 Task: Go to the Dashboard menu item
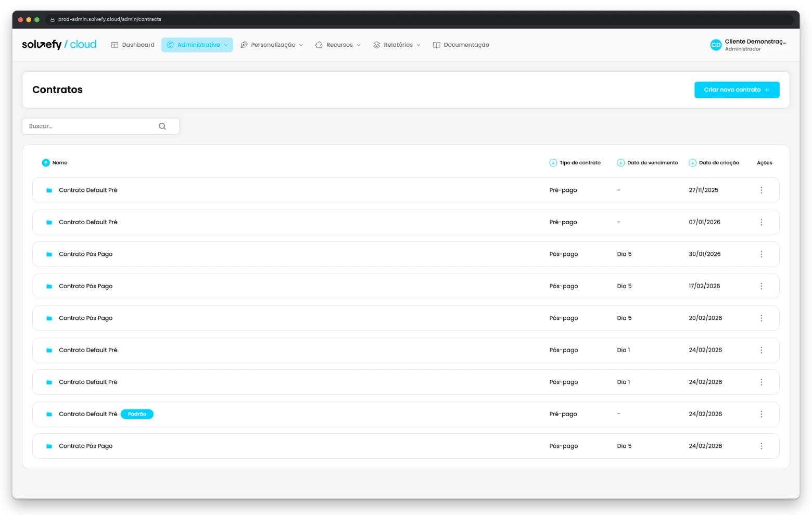click(133, 45)
